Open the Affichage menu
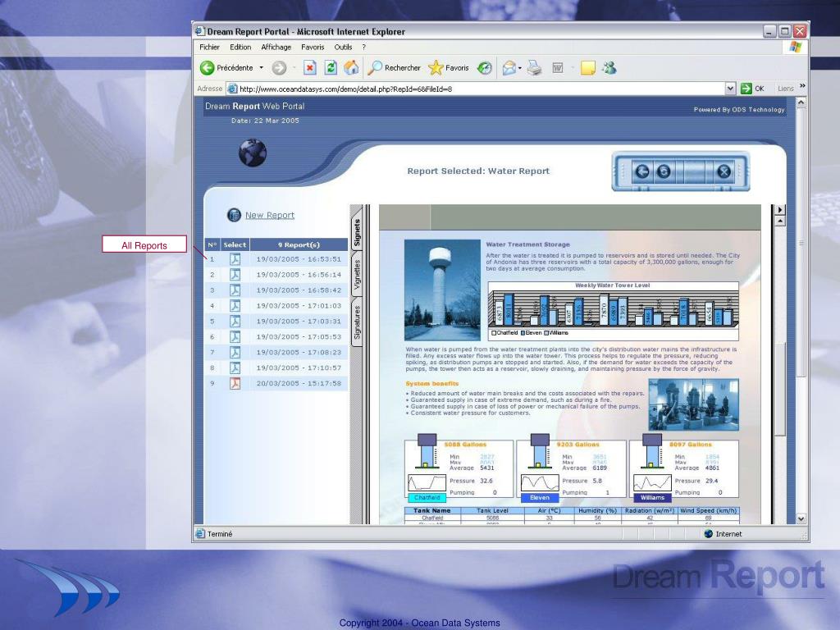The height and width of the screenshot is (630, 840). point(276,47)
